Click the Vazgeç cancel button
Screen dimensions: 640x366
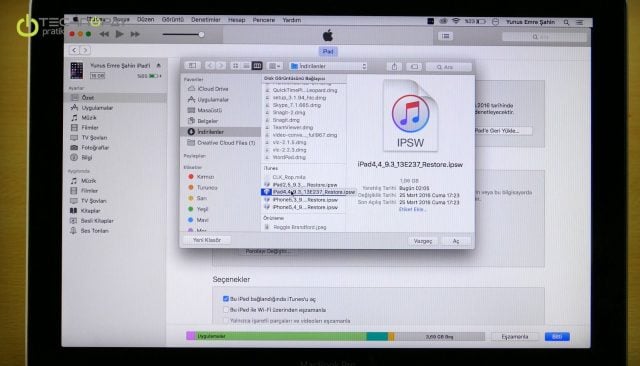tap(422, 241)
